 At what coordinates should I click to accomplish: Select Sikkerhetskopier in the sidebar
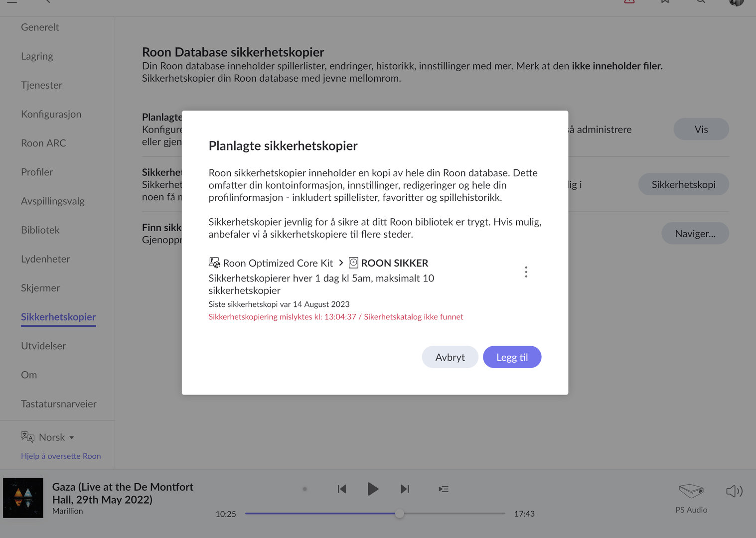point(58,317)
